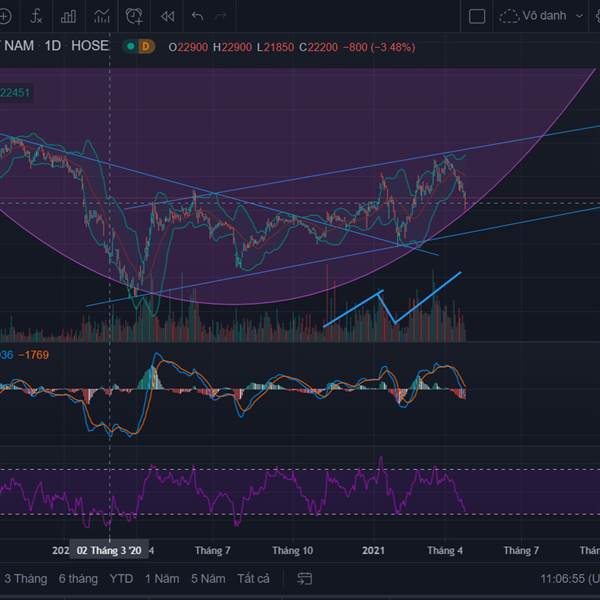The width and height of the screenshot is (600, 600).
Task: Open the Vô danh layout cloud menu
Action: point(533,16)
